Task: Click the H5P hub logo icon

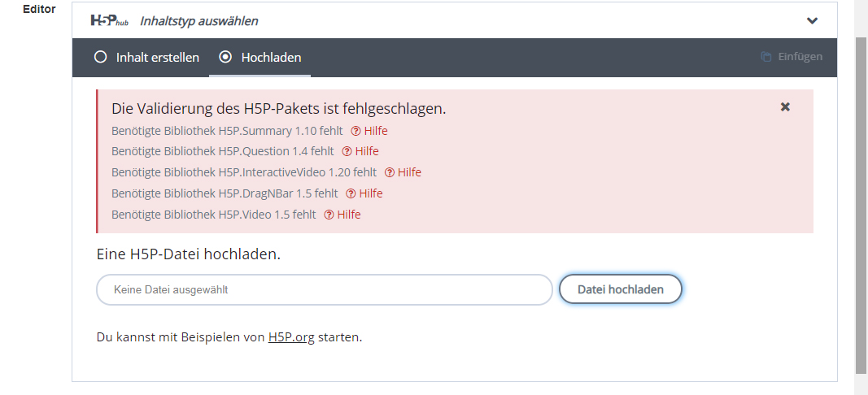Action: point(110,21)
